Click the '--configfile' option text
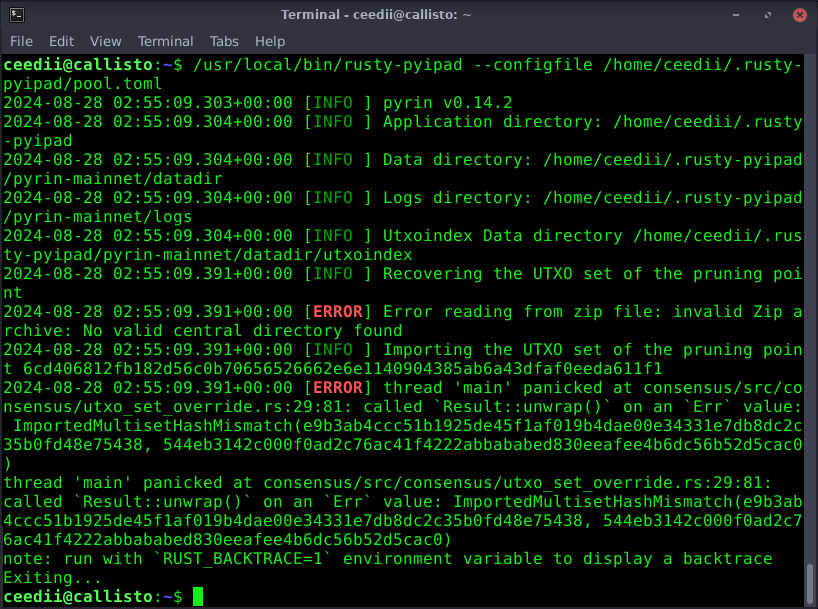 point(533,65)
